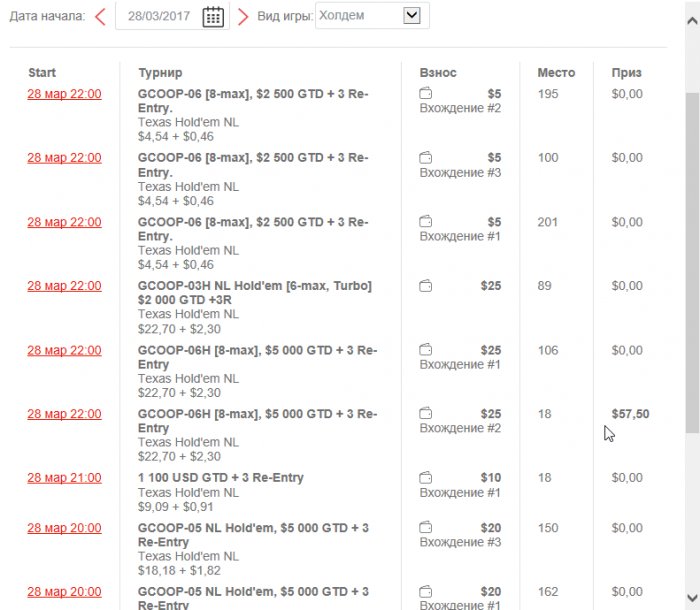Open the Вид игры dropdown showing Холдем
This screenshot has height=610, width=700.
pos(372,16)
